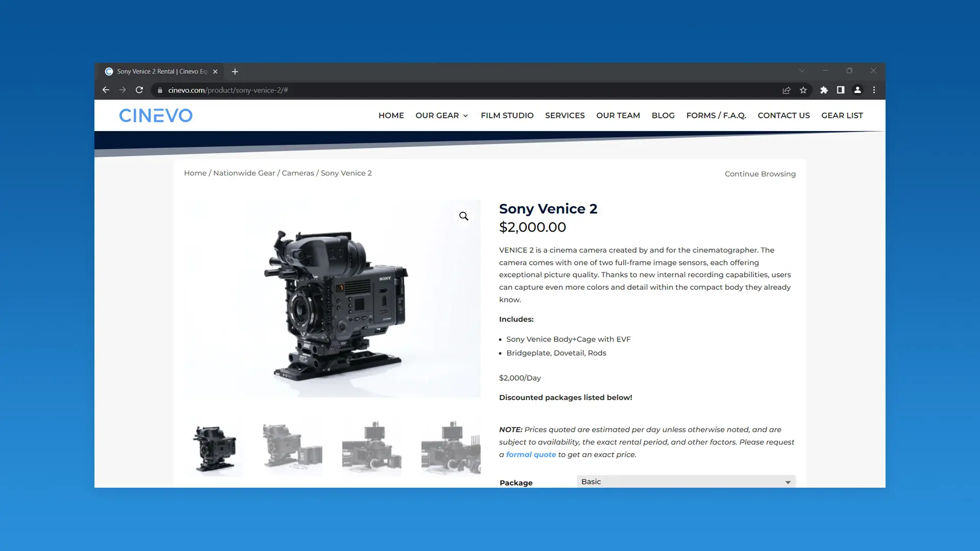Expand the OUR GEAR menu
Viewport: 980px width, 551px height.
pyautogui.click(x=442, y=115)
